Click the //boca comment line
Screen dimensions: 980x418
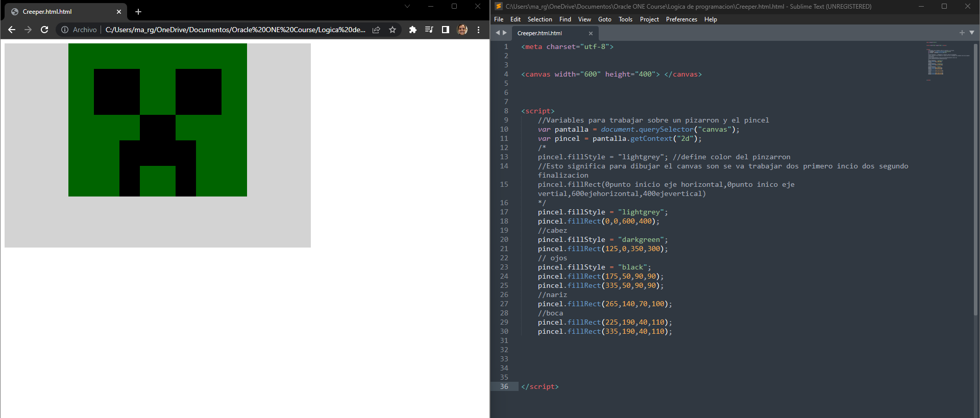tap(550, 313)
